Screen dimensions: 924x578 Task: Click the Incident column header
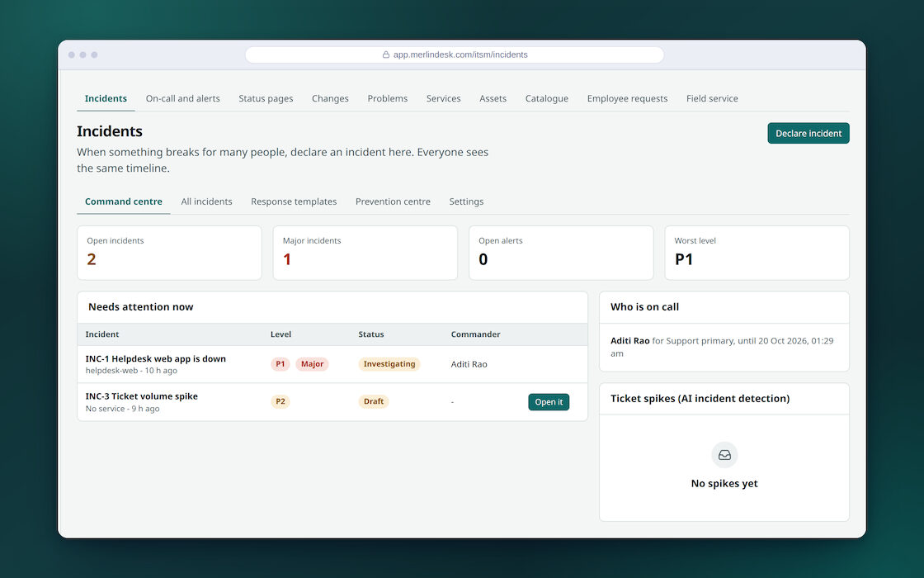coord(102,334)
